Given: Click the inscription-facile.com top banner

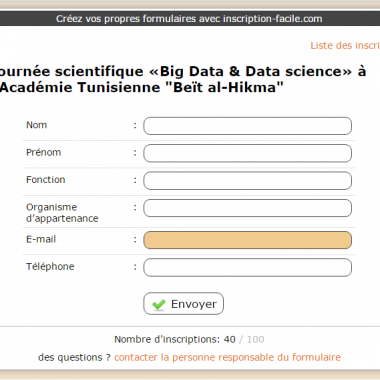Looking at the screenshot, I should pos(189,19).
